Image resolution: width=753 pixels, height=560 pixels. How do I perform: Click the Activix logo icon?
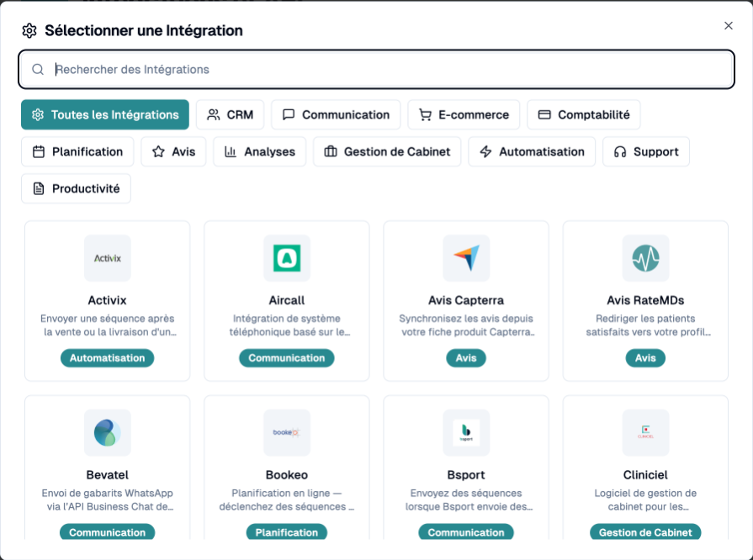(x=107, y=258)
